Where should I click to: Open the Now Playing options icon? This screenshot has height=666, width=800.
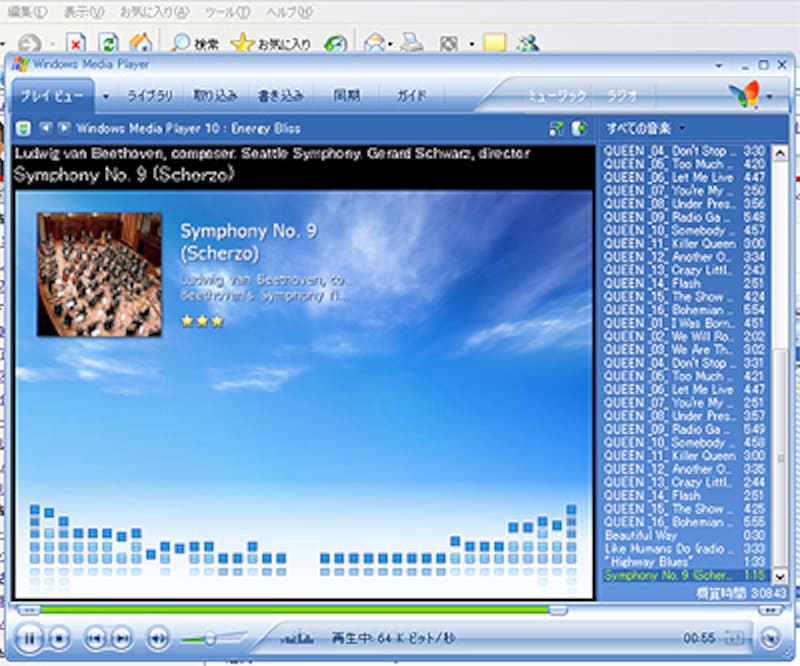pyautogui.click(x=23, y=129)
